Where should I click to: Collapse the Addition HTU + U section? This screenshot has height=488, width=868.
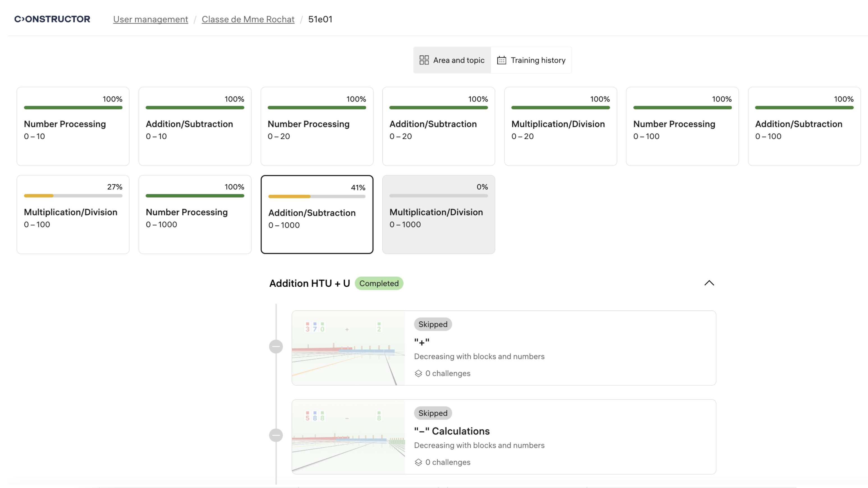(709, 283)
